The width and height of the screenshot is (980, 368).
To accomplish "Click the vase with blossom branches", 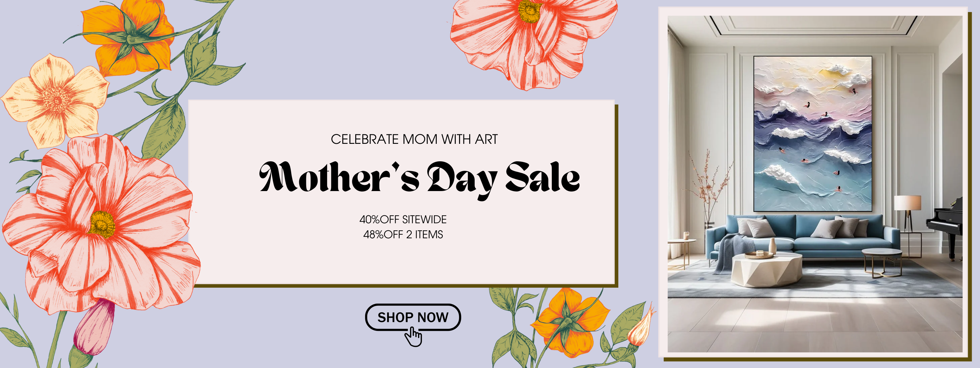I will [x=708, y=190].
